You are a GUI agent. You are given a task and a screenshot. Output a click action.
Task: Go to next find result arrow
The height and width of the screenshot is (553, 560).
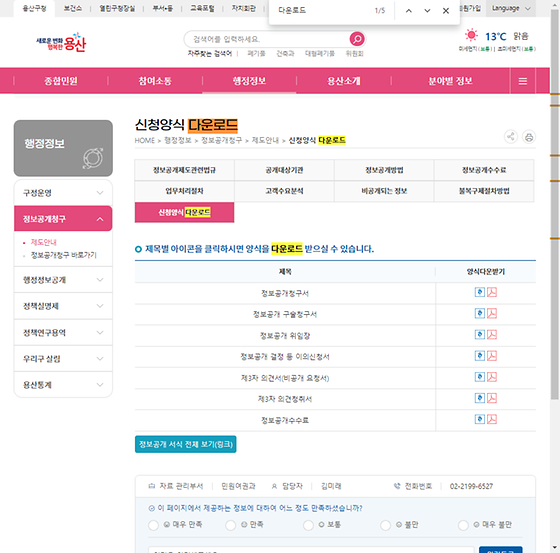pos(427,11)
